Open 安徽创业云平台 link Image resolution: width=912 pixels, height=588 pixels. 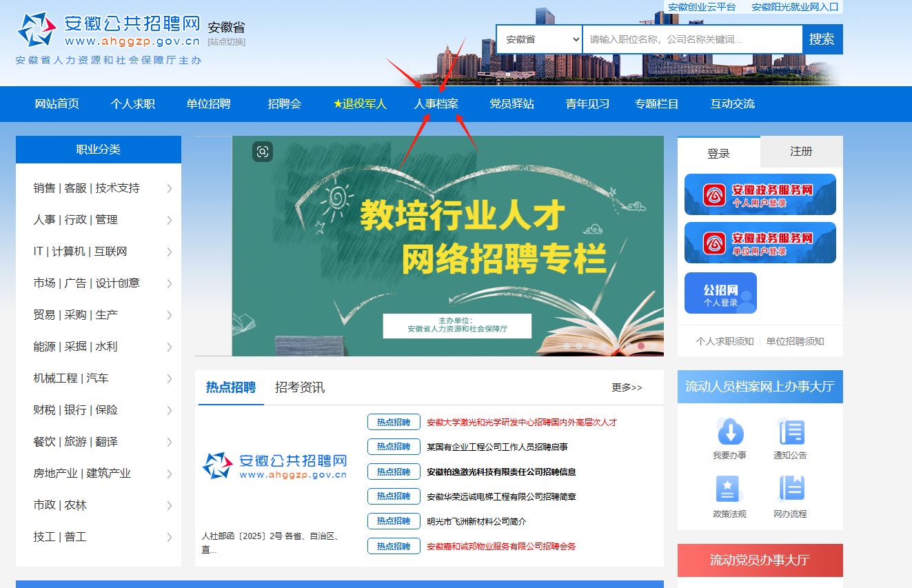pyautogui.click(x=702, y=7)
